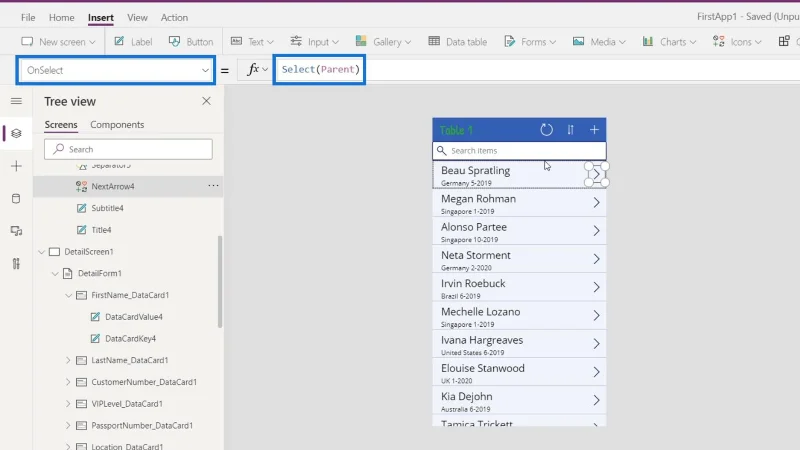
Task: Expand LastName_DataCard1 node
Action: pyautogui.click(x=68, y=360)
